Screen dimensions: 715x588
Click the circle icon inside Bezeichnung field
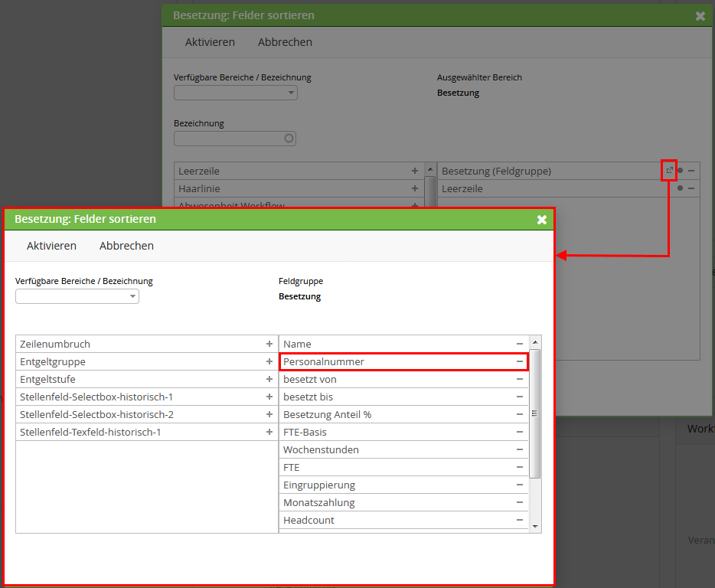coord(289,139)
